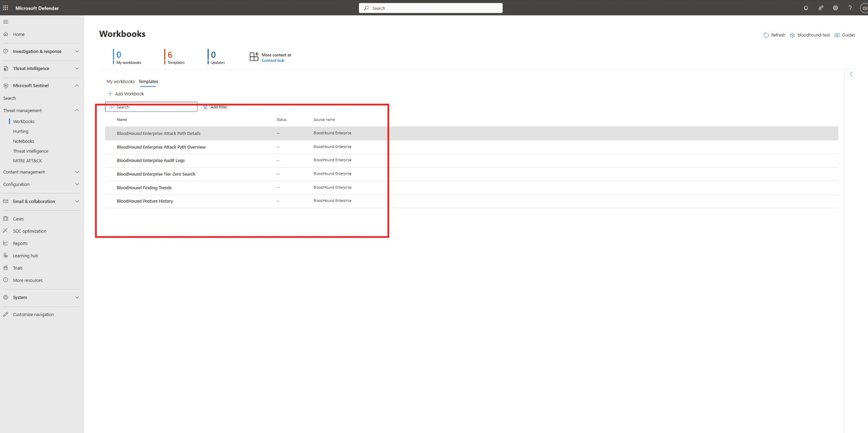868x433 pixels.
Task: Open Threat intelligence under Threat management
Action: tap(31, 151)
